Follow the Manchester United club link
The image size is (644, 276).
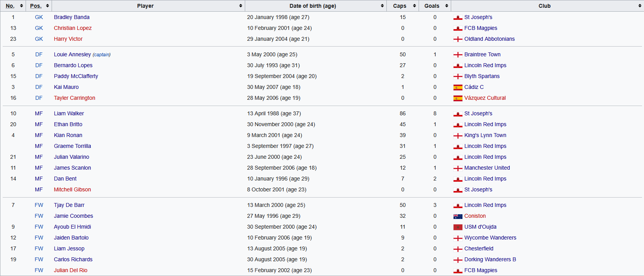[487, 168]
